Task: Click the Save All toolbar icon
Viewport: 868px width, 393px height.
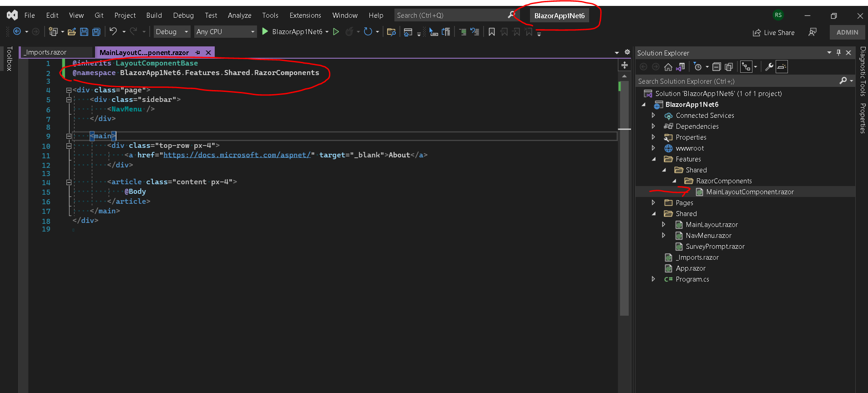Action: click(x=96, y=32)
